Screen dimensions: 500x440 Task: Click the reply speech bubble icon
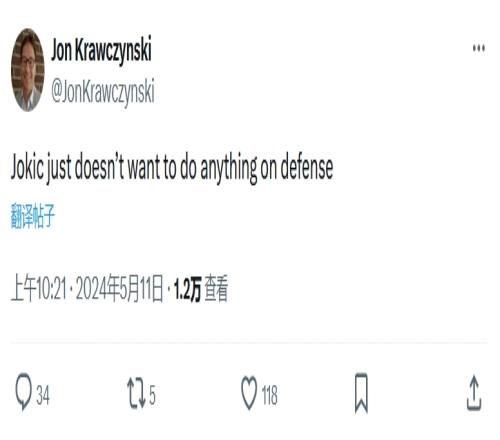(x=24, y=391)
